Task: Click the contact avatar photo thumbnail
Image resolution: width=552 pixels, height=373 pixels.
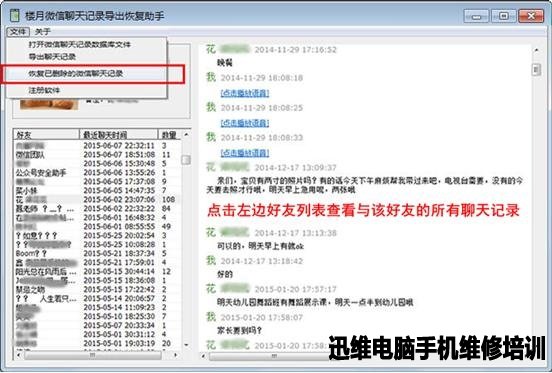Action: [x=49, y=104]
